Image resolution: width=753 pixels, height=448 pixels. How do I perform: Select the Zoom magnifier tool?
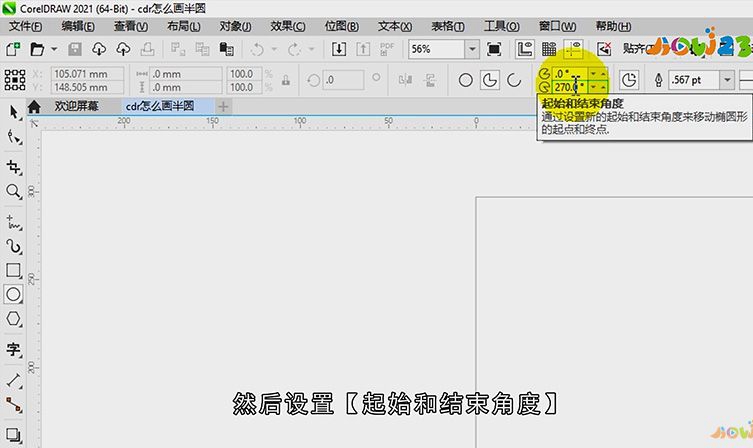(x=13, y=192)
